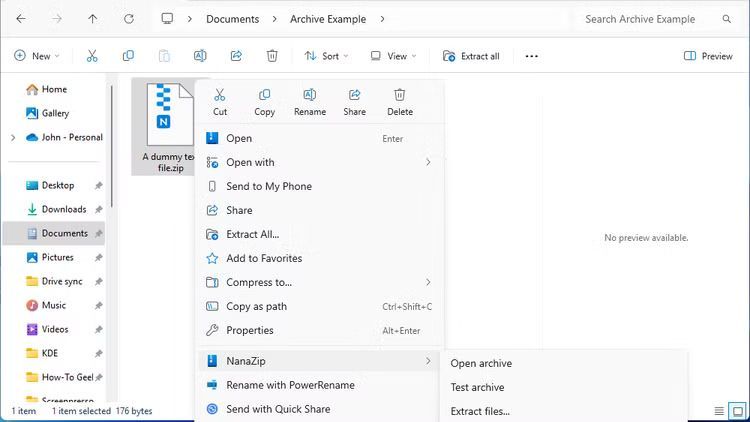The width and height of the screenshot is (750, 422).
Task: Choose Test archive in NanaZip submenu
Action: 477,387
